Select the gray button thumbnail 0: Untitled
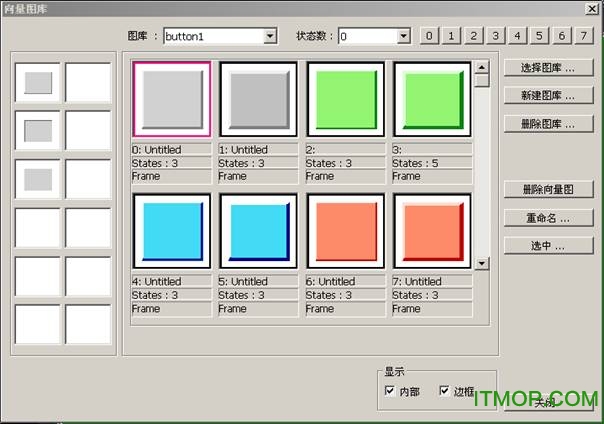Image resolution: width=604 pixels, height=424 pixels. pos(171,99)
